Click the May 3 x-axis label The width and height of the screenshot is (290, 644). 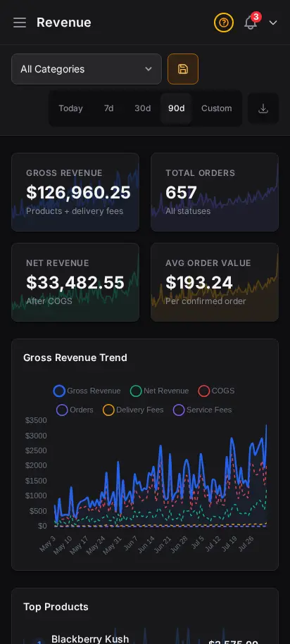click(x=48, y=543)
